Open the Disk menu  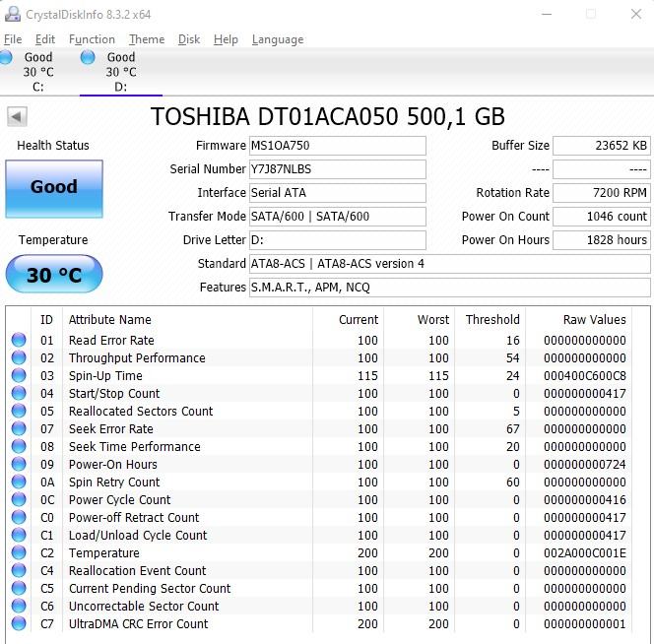189,39
